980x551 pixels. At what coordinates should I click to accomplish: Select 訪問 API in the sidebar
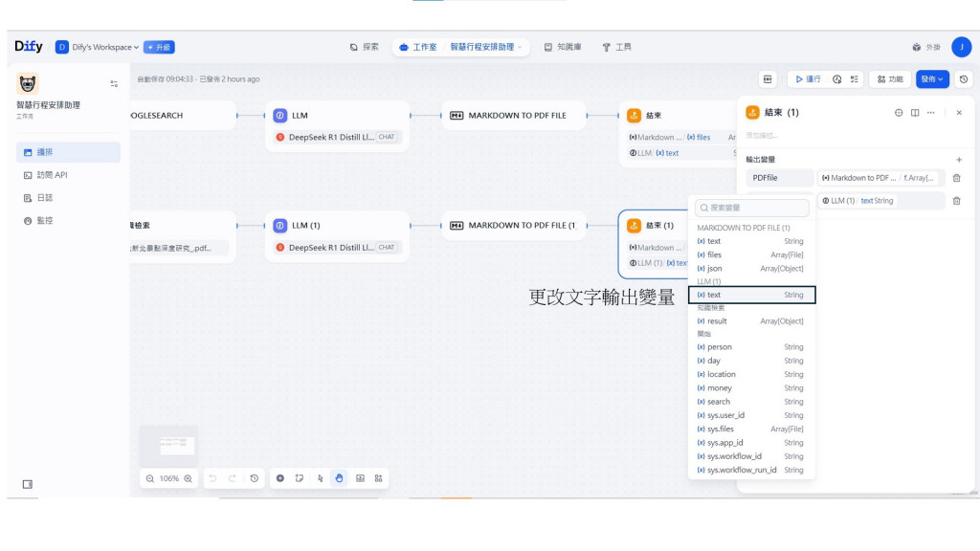68,175
